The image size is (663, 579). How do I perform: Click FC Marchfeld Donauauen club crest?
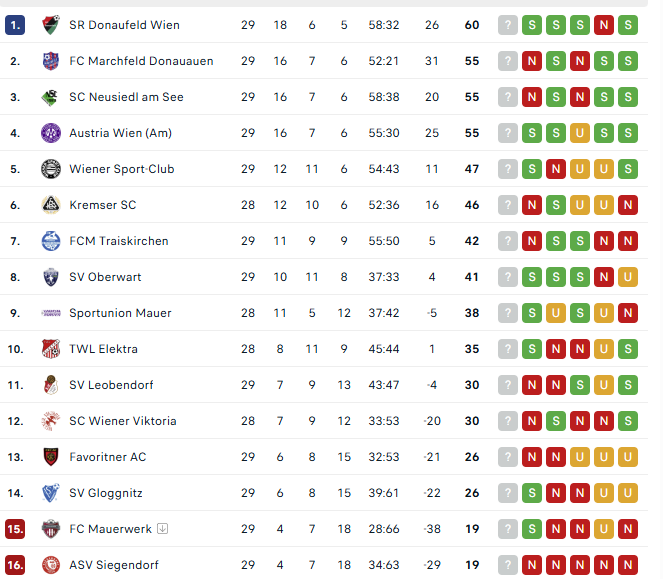[50, 61]
